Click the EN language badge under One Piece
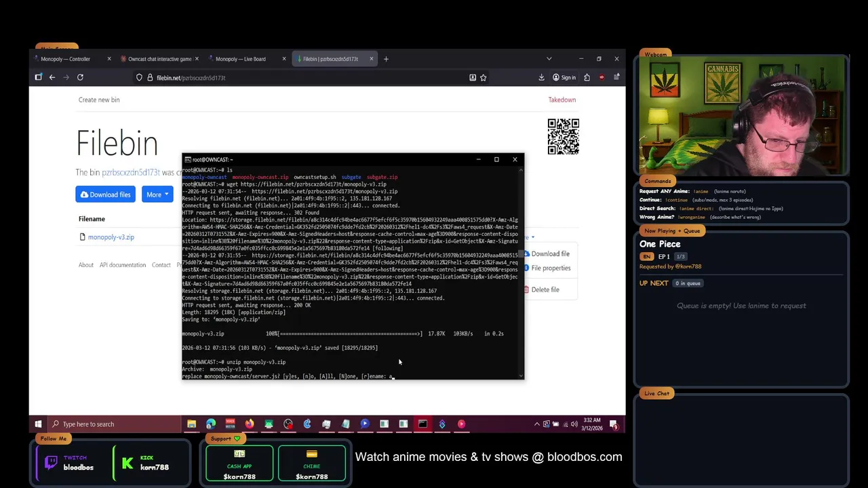The width and height of the screenshot is (868, 488). pos(647,257)
